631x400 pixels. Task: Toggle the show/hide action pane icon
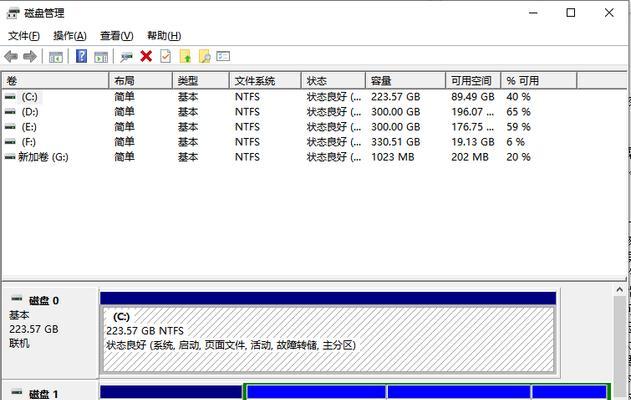coord(101,57)
